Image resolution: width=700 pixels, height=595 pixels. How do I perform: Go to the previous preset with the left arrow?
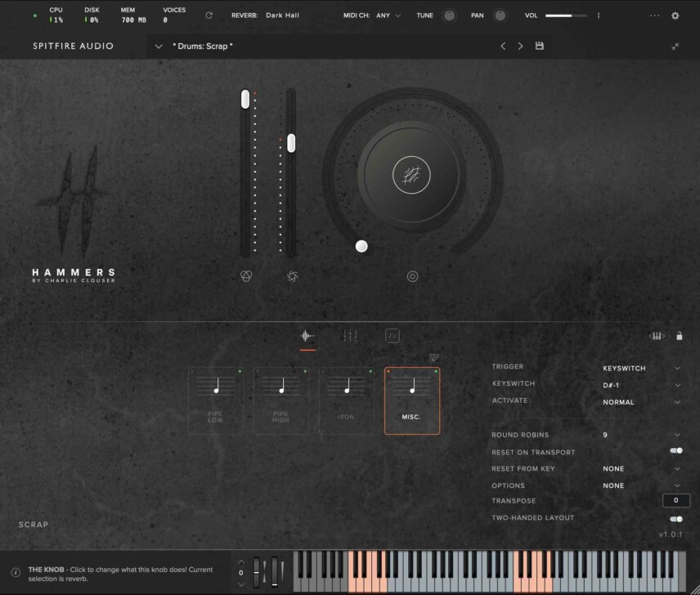pos(503,46)
